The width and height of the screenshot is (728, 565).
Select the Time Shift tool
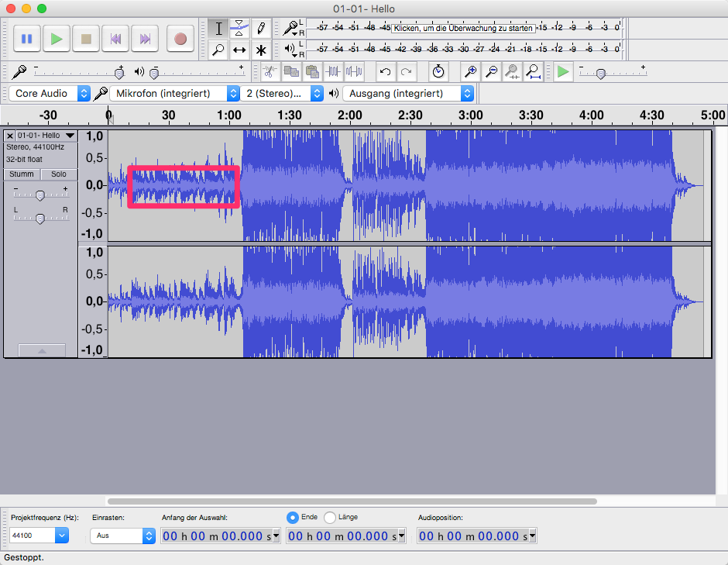[x=239, y=50]
